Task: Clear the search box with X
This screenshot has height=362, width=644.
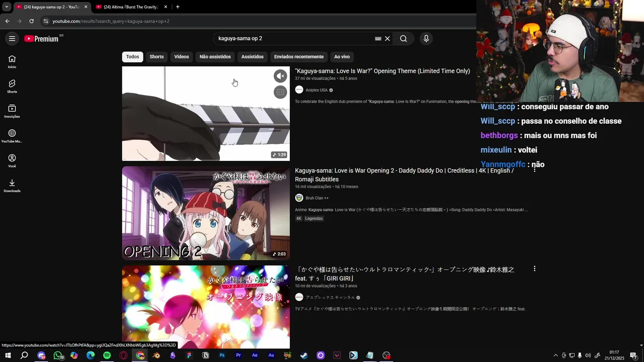Action: click(387, 39)
